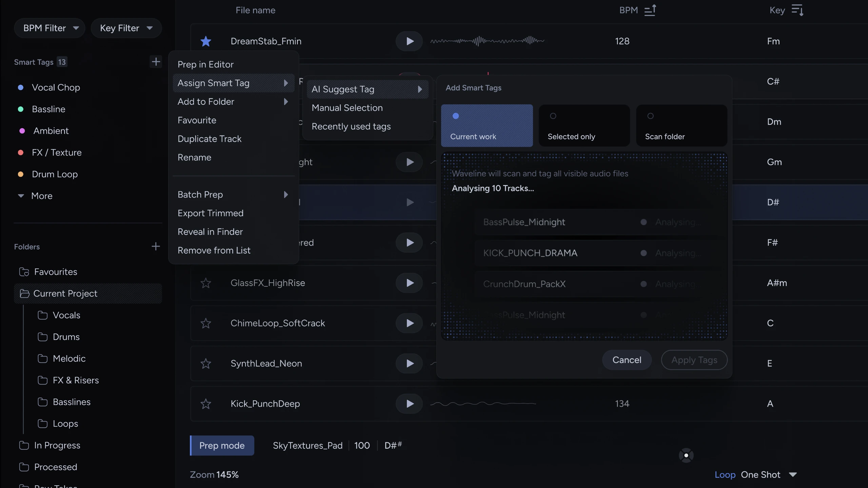This screenshot has width=868, height=488.
Task: Expand the Assign Smart Tag submenu
Action: click(234, 83)
